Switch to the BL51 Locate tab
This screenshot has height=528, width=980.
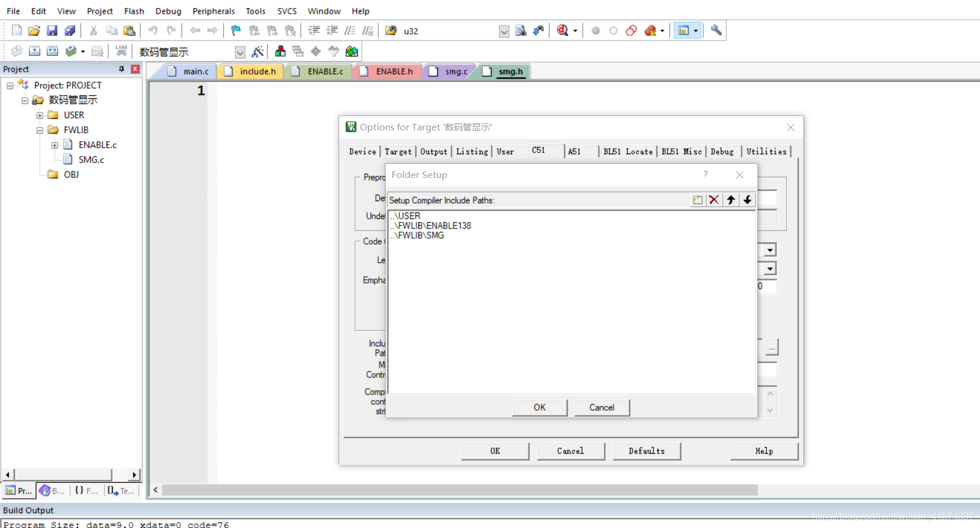pos(628,152)
